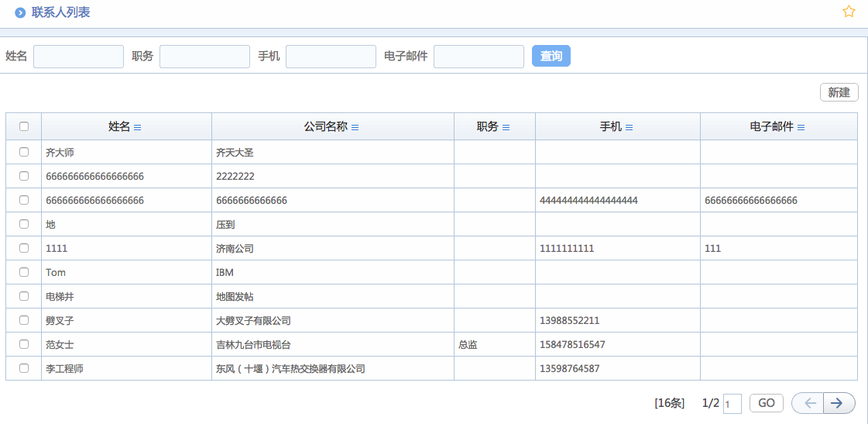Tick the checkbox for 范女士 row
The height and width of the screenshot is (424, 868).
click(x=24, y=344)
